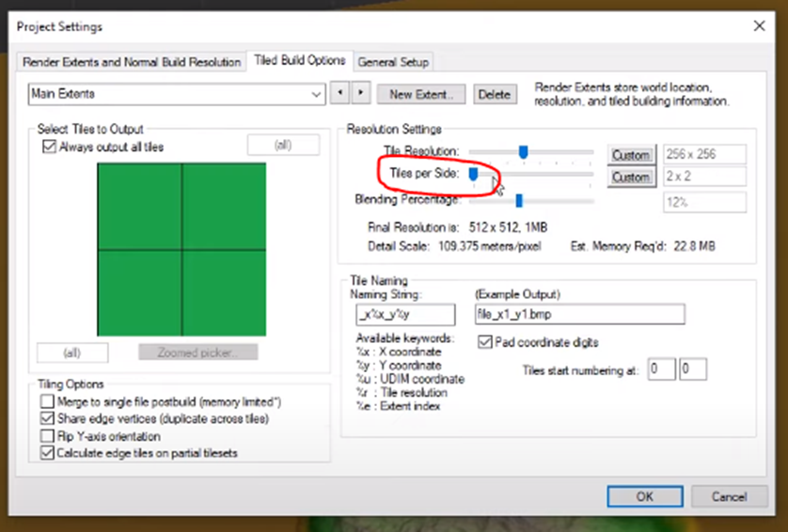Click the top-right green tile in the tile picker
788x532 pixels.
point(224,206)
